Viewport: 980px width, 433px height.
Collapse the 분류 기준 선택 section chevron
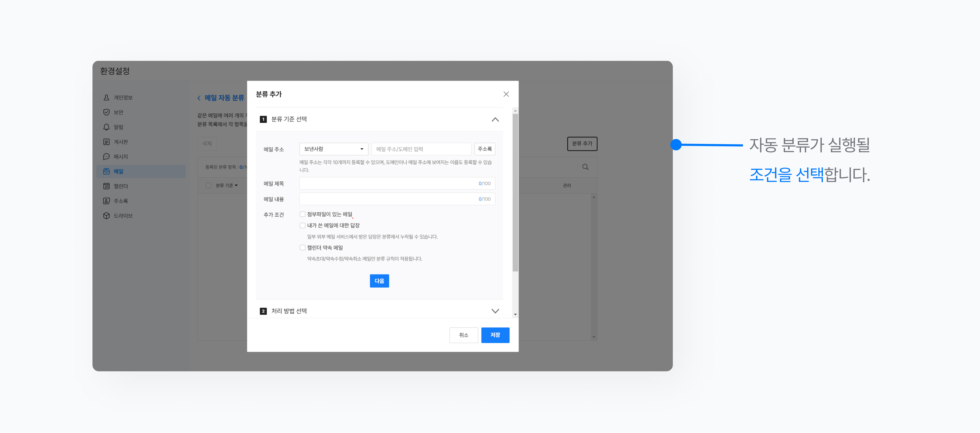point(495,119)
